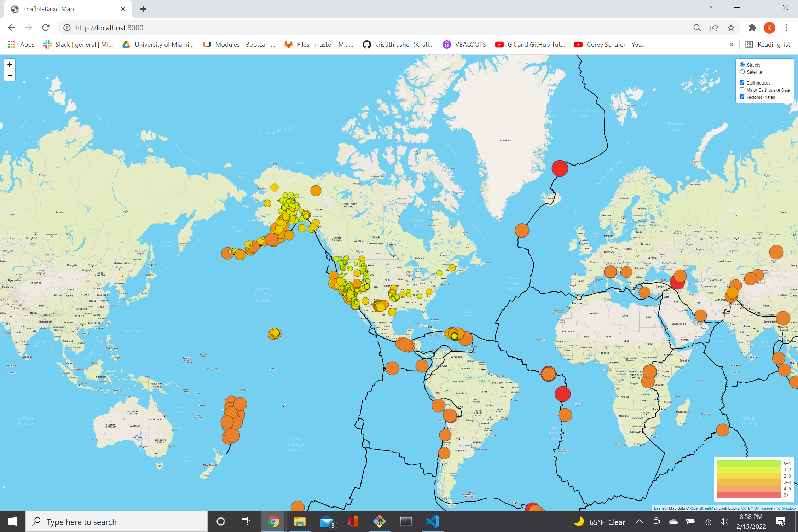Zoom into the map with the plus button
The image size is (798, 532).
[x=10, y=64]
